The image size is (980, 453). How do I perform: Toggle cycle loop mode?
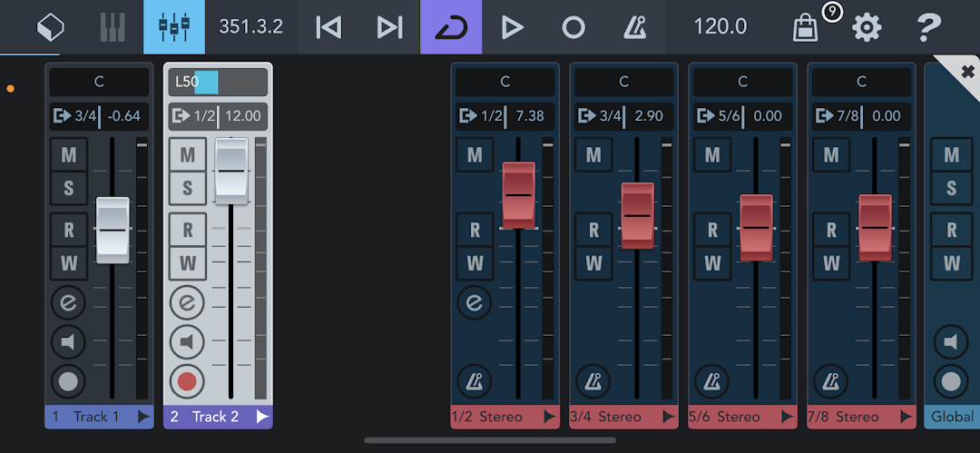point(451,27)
